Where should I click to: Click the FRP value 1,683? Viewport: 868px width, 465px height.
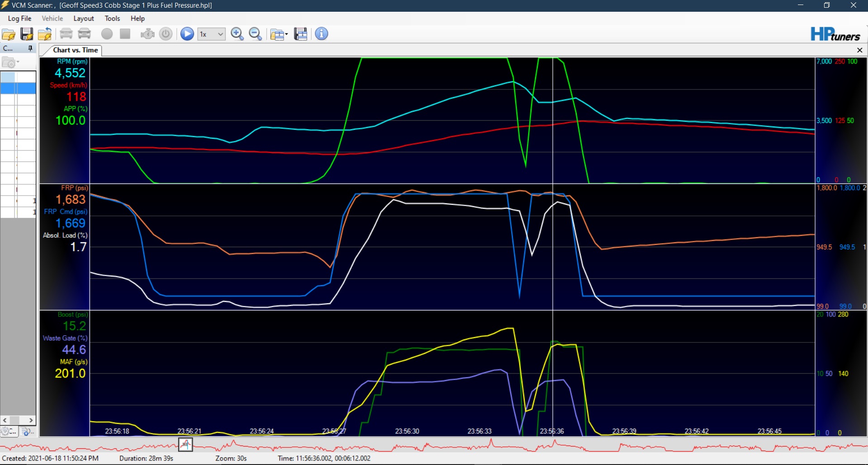tap(70, 200)
